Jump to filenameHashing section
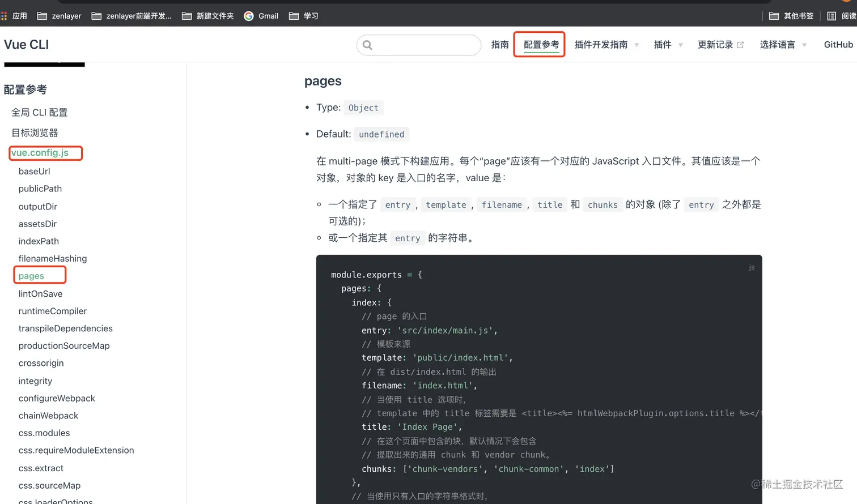The height and width of the screenshot is (504, 857). tap(53, 259)
